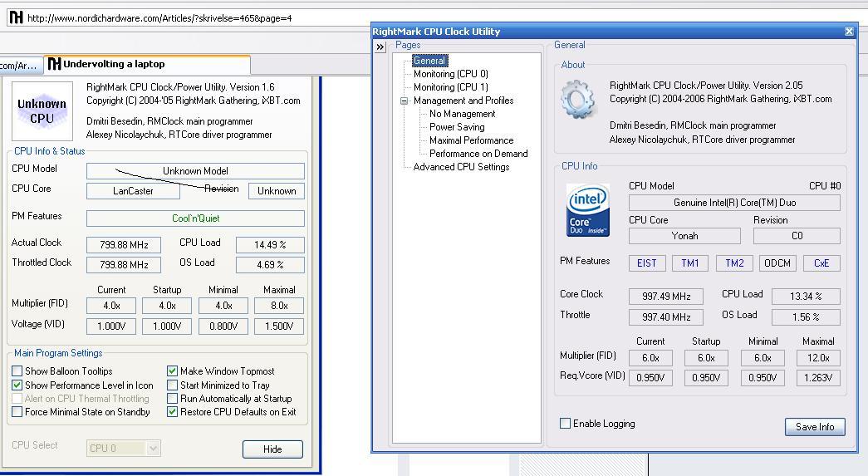Open Advanced CPU Settings page

coord(461,167)
